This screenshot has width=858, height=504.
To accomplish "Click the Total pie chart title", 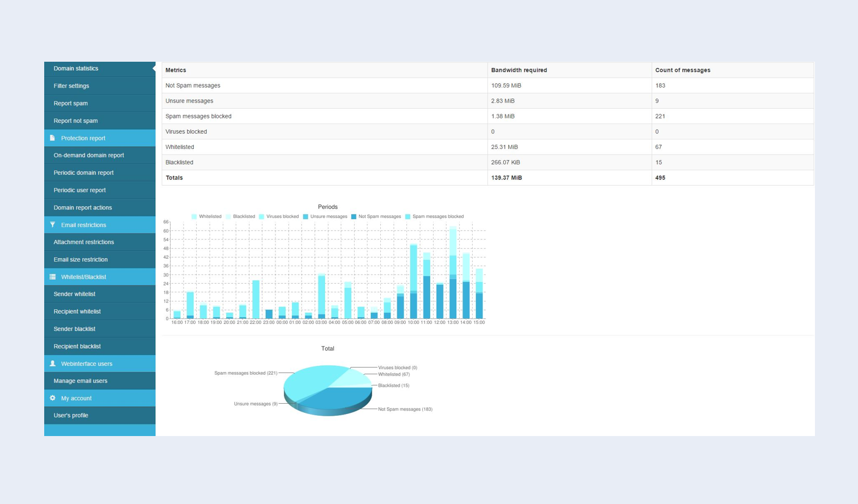I will pyautogui.click(x=328, y=348).
